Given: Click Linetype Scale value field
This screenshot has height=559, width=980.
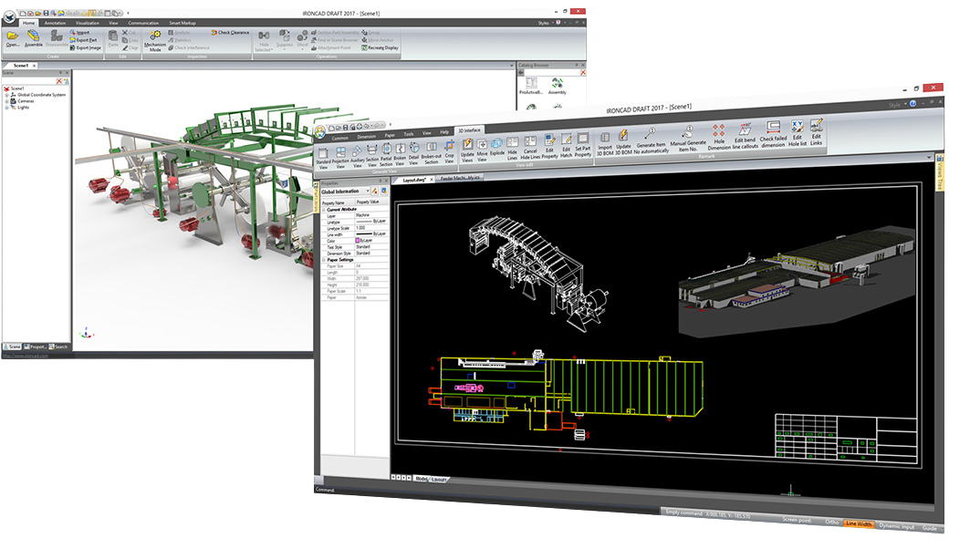Looking at the screenshot, I should coord(372,228).
